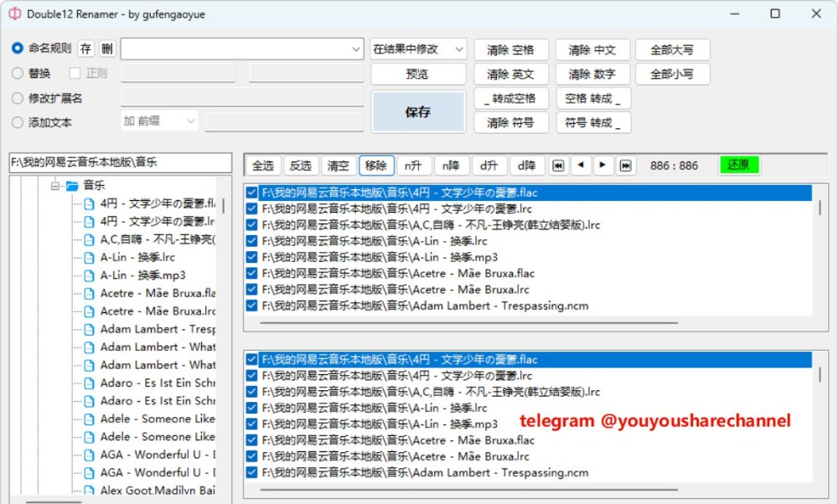Viewport: 838px width, 504px height.
Task: Click the move-next right arrow button
Action: [x=603, y=166]
